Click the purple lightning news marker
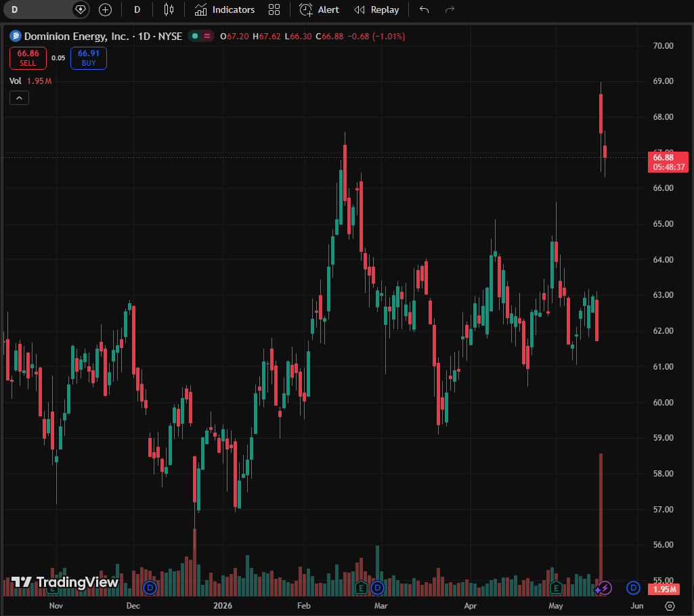 click(605, 588)
